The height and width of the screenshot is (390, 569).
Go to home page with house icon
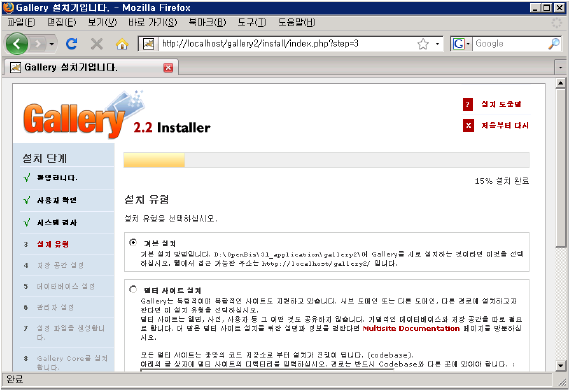(122, 44)
